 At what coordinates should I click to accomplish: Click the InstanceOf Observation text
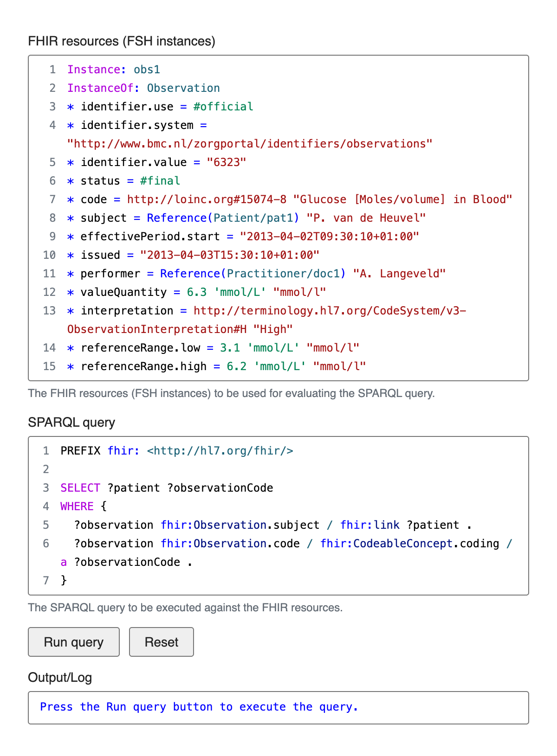pos(183,88)
